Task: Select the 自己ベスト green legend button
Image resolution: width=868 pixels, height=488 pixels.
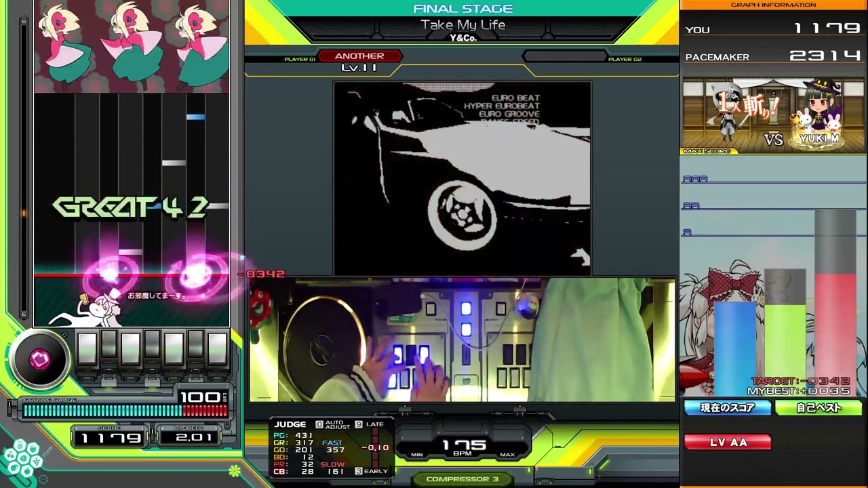Action: click(x=818, y=407)
